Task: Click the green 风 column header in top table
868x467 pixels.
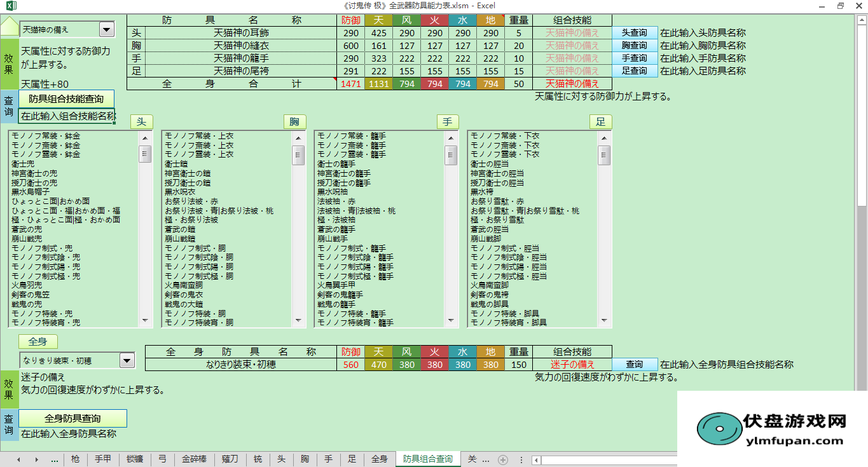Action: [x=407, y=20]
